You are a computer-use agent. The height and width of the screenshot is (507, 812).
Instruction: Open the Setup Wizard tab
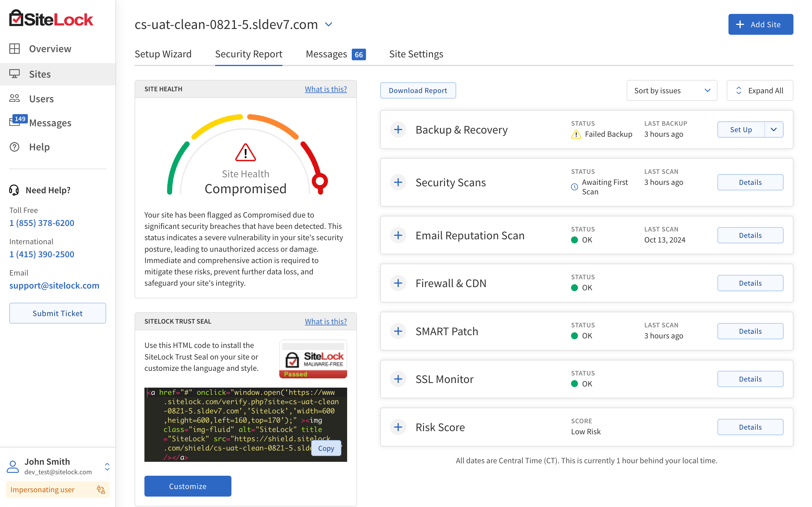(x=163, y=54)
